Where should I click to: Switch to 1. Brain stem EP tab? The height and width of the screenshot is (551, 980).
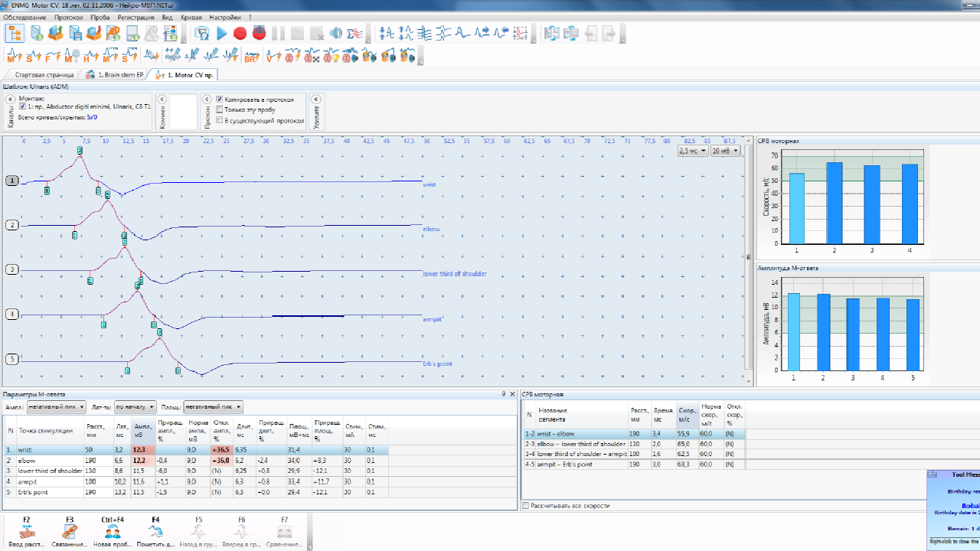pos(115,75)
